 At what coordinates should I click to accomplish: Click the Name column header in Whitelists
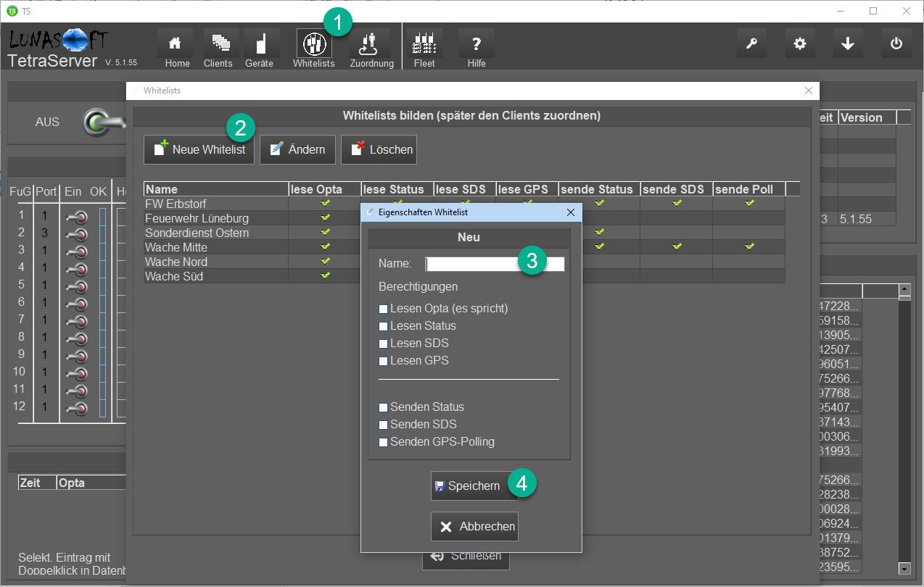(x=215, y=189)
